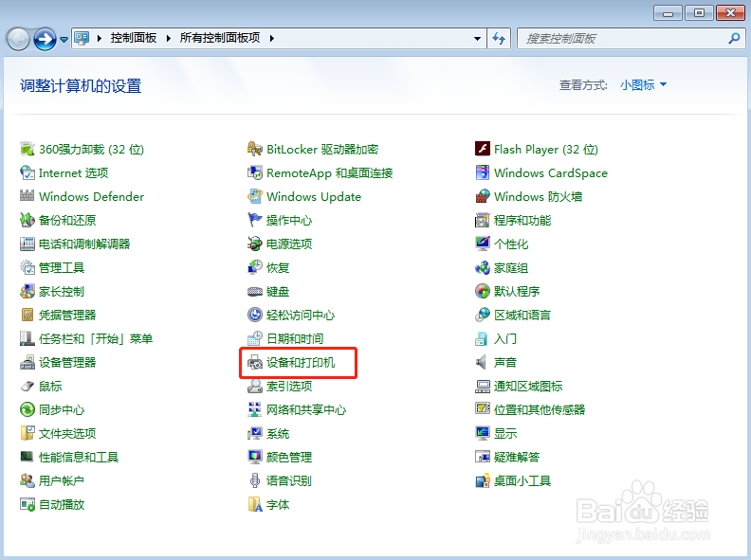Open Windows CardSpace link
751x560 pixels.
tap(551, 172)
